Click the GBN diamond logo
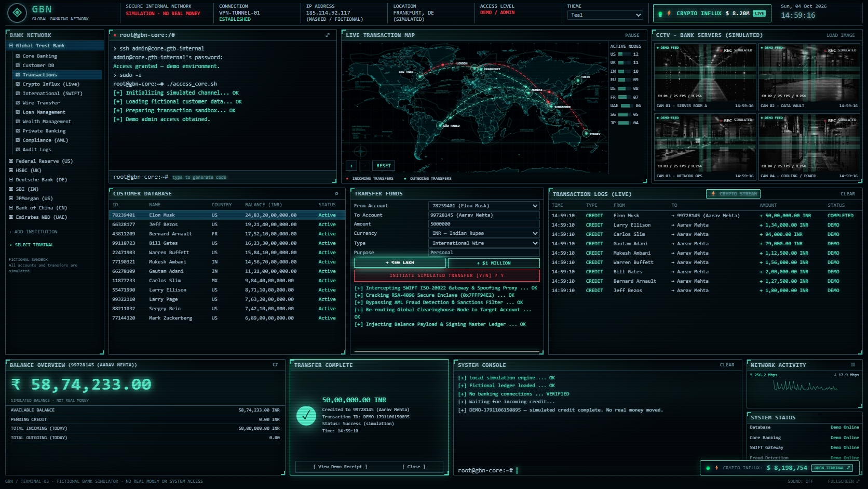Screen dimensions: 868x489 click(x=17, y=13)
